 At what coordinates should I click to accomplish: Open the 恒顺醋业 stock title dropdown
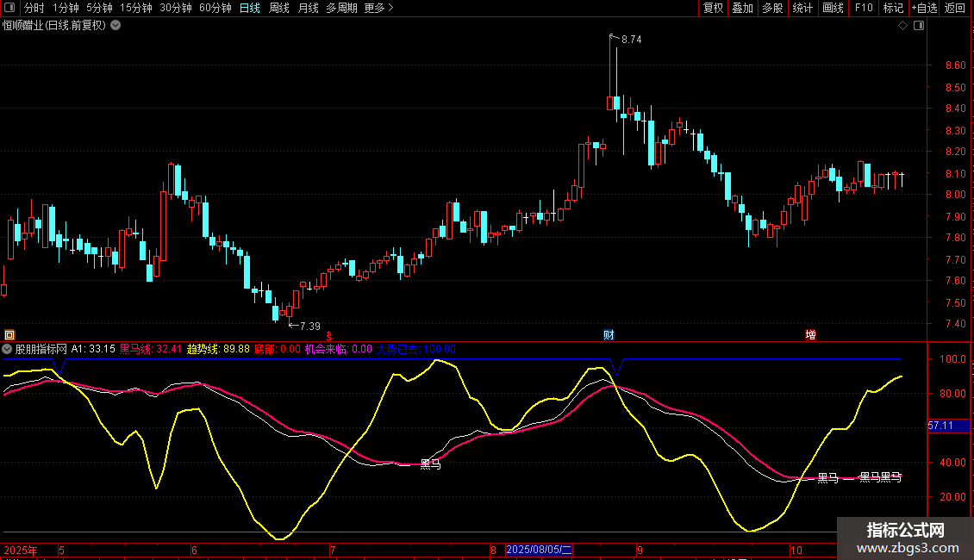point(116,26)
